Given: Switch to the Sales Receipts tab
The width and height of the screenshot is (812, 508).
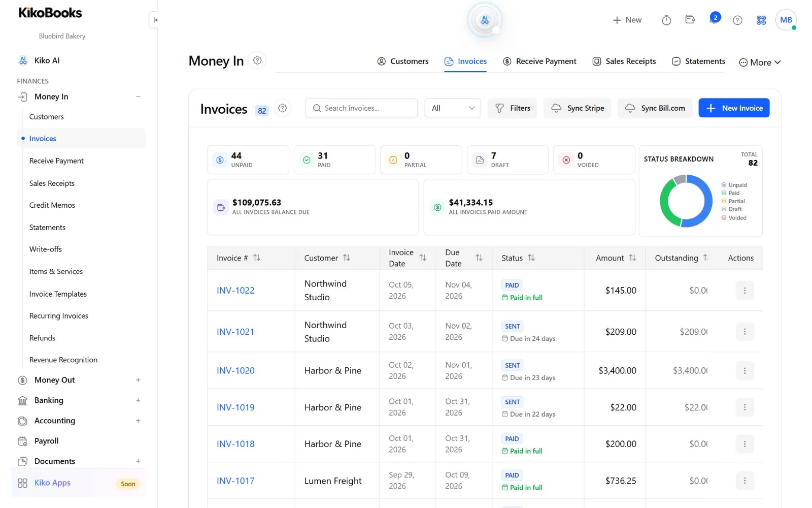Looking at the screenshot, I should (x=624, y=61).
